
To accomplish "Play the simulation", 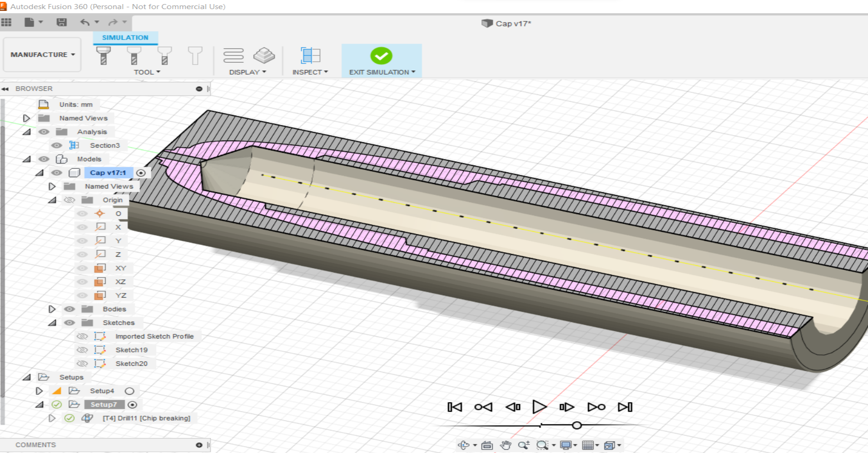I will tap(540, 407).
